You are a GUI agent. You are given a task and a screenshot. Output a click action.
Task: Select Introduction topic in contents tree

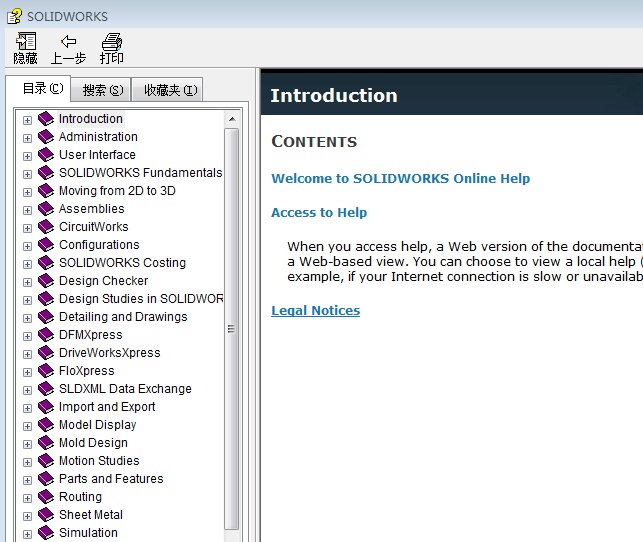(91, 119)
